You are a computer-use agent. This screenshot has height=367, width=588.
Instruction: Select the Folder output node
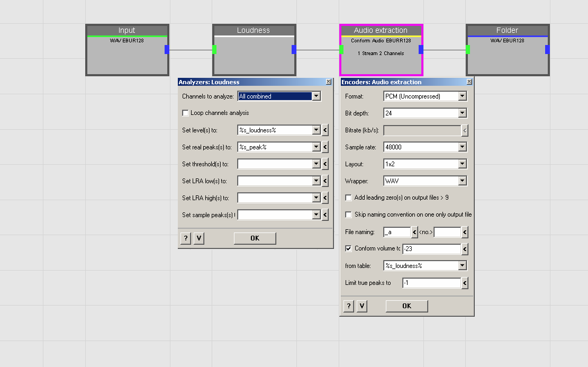point(508,50)
